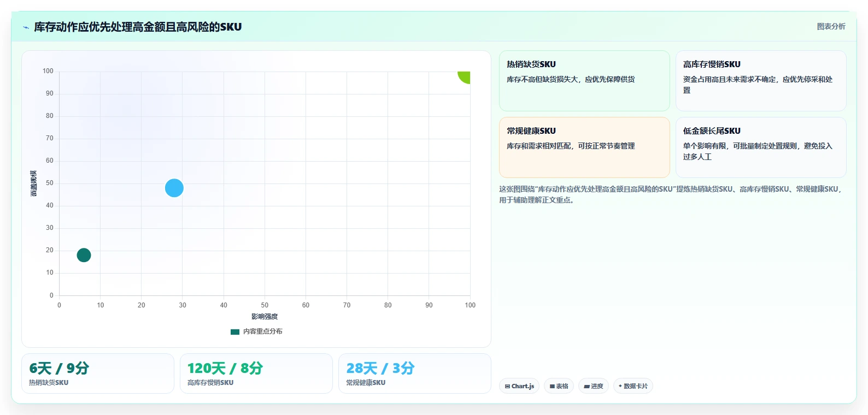Click the 图表分析 label in header
The height and width of the screenshot is (415, 868).
831,26
